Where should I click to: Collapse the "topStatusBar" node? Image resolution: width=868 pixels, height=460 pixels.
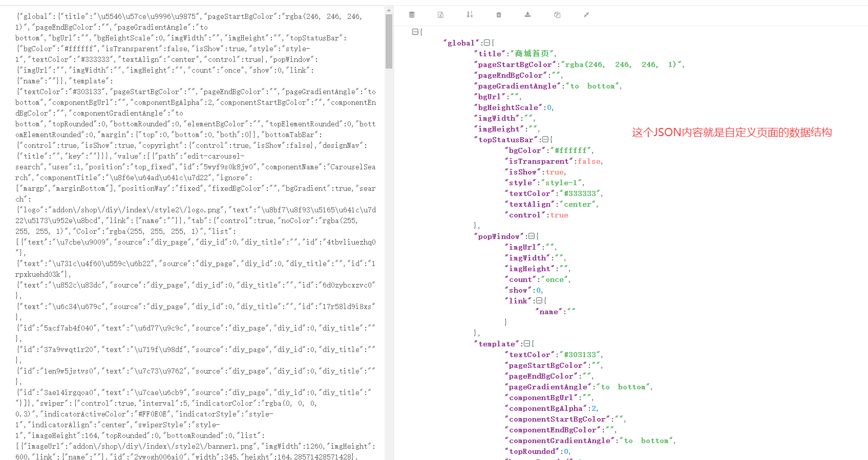pyautogui.click(x=545, y=139)
